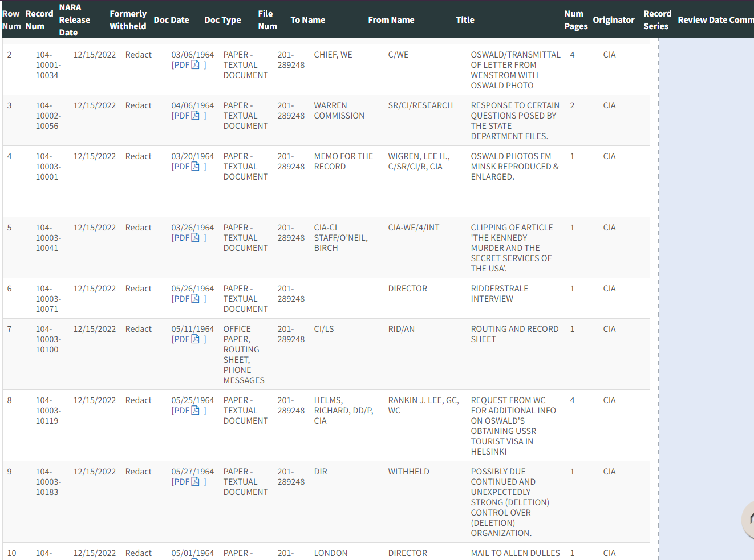
Task: Click title 'REQUEST FROM WC FOR ADDITIONAL INFO'
Action: [x=513, y=426]
